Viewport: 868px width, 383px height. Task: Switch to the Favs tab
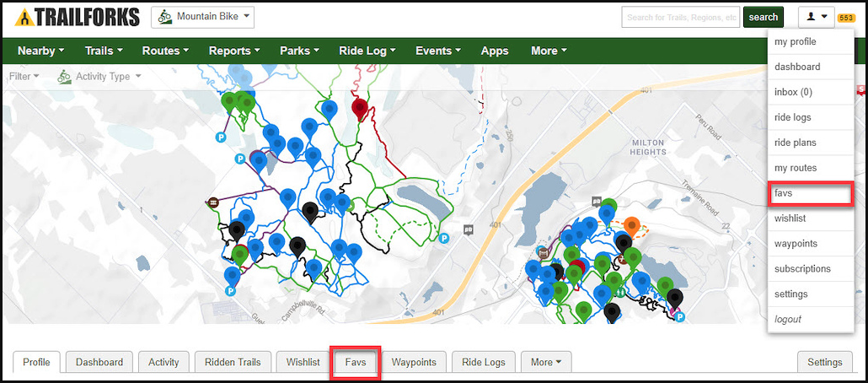pyautogui.click(x=356, y=363)
